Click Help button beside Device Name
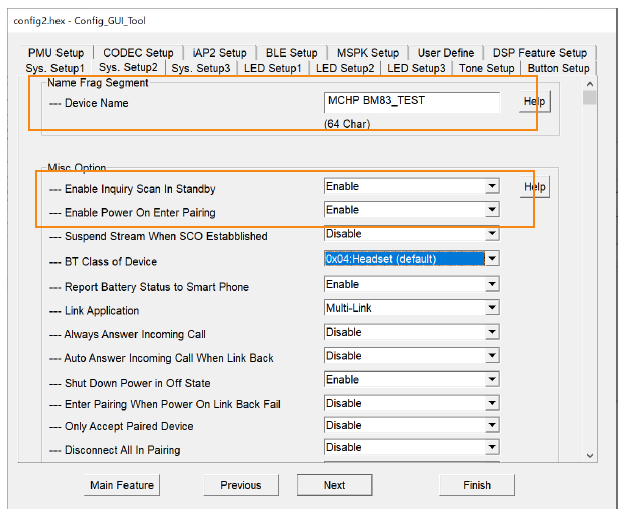Image resolution: width=636 pixels, height=516 pixels. (534, 102)
